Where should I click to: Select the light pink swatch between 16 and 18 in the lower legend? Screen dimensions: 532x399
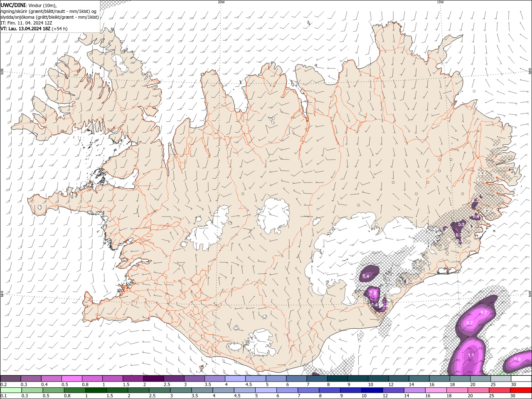click(436, 390)
